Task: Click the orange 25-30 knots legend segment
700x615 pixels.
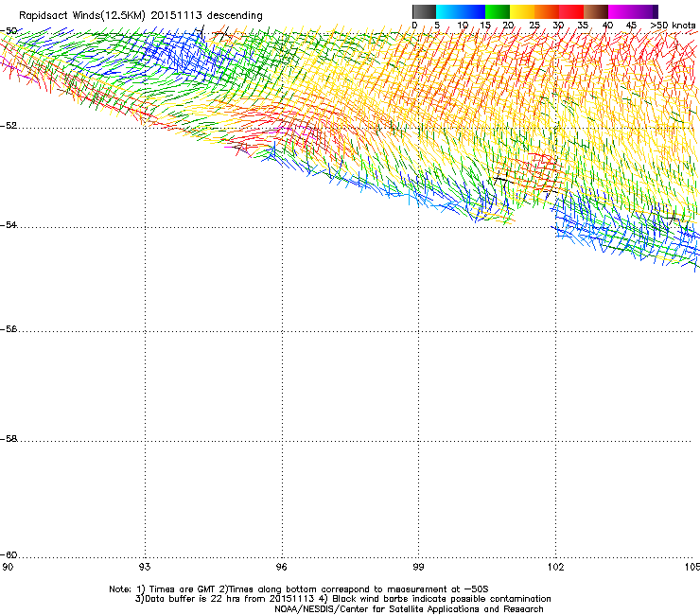Action: pyautogui.click(x=547, y=11)
